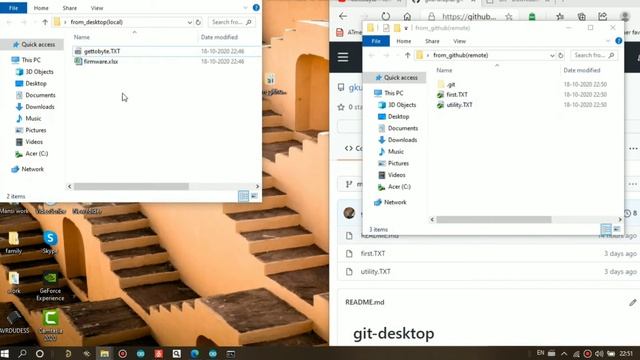
Task: Select firmware.xlsx file in local folder
Action: click(x=101, y=61)
